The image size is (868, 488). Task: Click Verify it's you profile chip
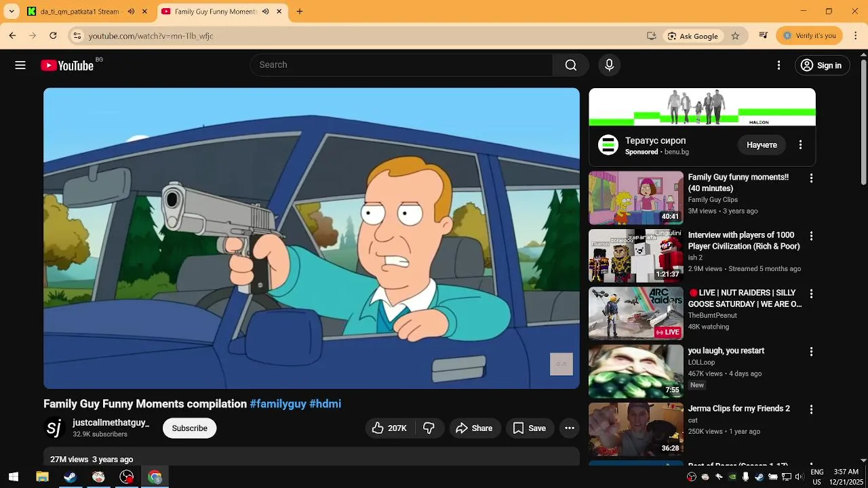pos(810,36)
